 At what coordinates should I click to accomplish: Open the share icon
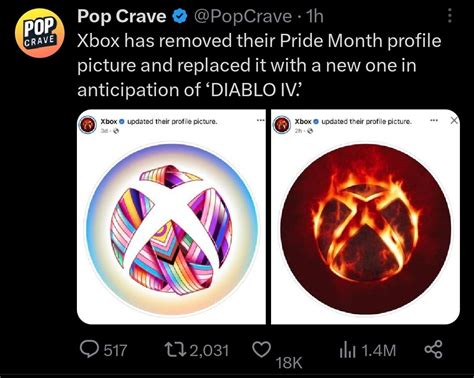[x=433, y=349]
